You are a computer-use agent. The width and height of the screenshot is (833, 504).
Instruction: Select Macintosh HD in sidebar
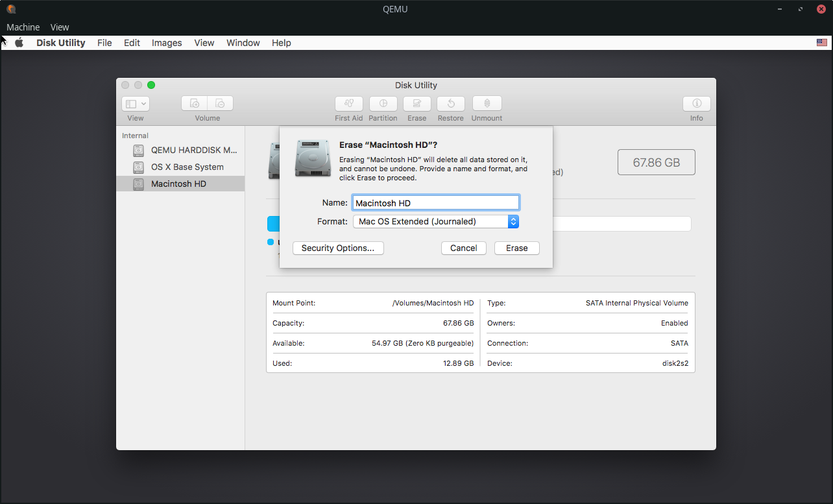click(180, 184)
